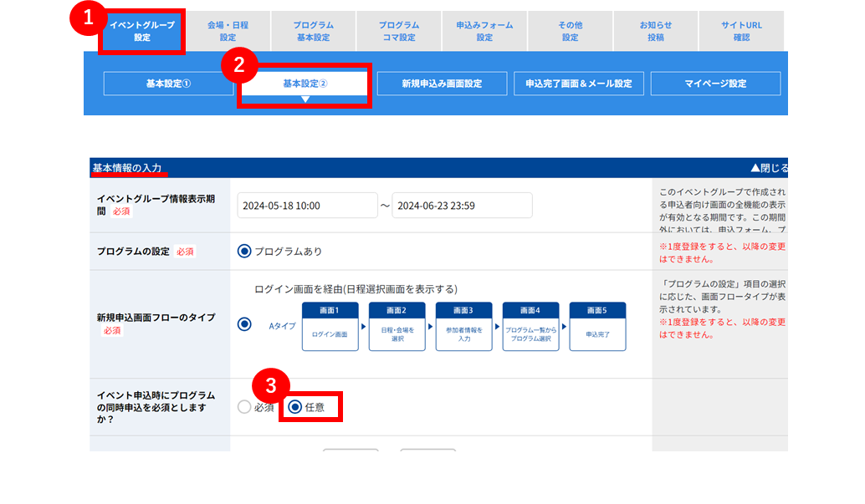Select the 基本設定② sub-tab button

(x=305, y=84)
